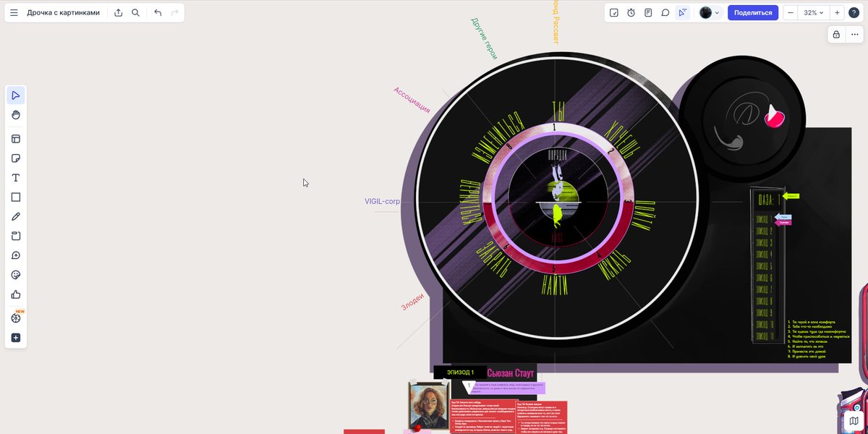Click the ЭПИЗОД 1 black label
The height and width of the screenshot is (434, 868).
460,373
